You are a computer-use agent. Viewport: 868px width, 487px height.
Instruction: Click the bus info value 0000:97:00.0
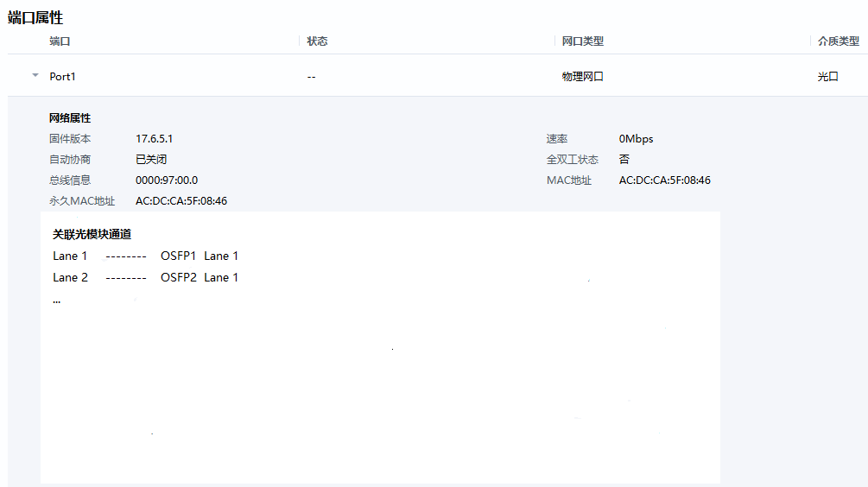point(167,180)
